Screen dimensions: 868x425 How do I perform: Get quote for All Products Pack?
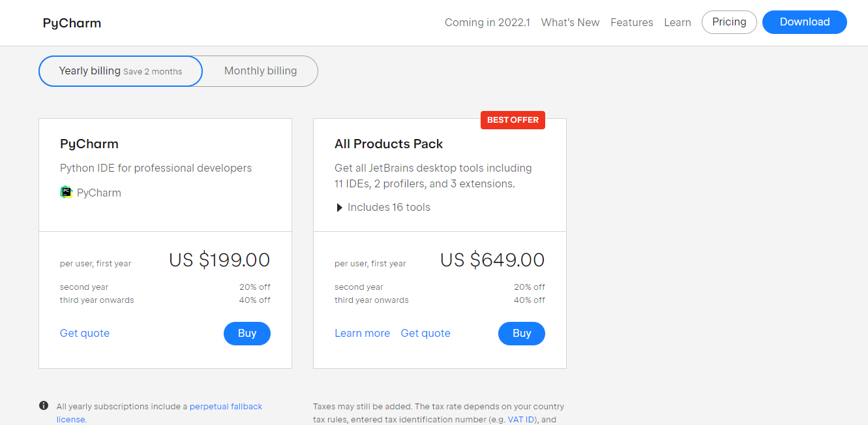click(425, 334)
